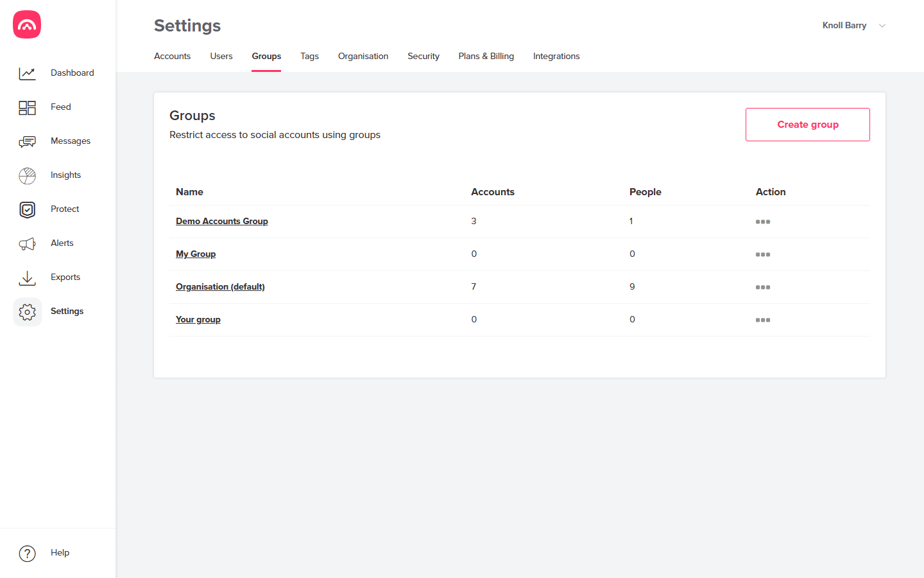
Task: Switch to the Users tab
Action: (221, 56)
